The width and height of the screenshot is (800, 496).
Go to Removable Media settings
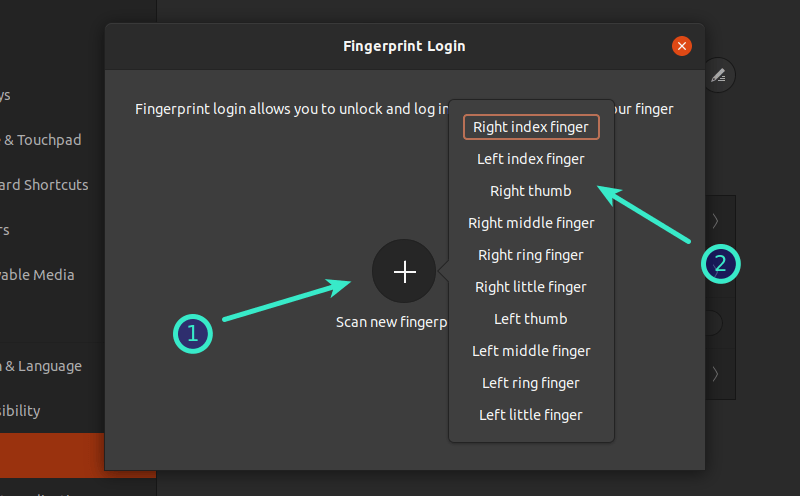[40, 275]
